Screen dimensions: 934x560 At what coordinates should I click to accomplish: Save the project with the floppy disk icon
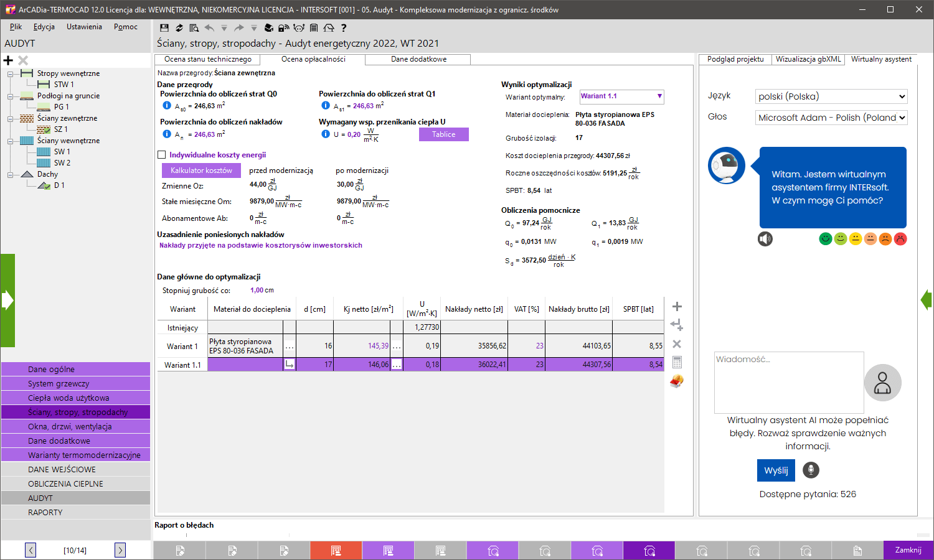[163, 27]
